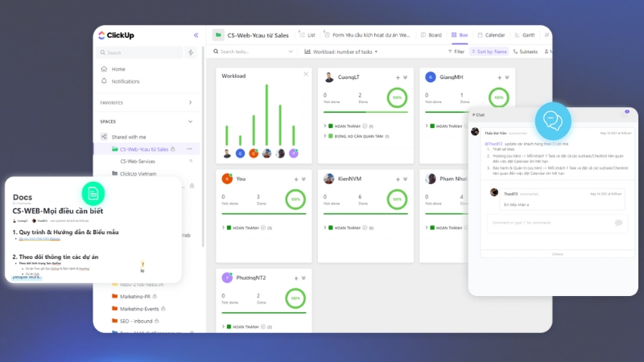This screenshot has height=362, width=644.
Task: Open the Filter option in toolbar
Action: click(456, 51)
